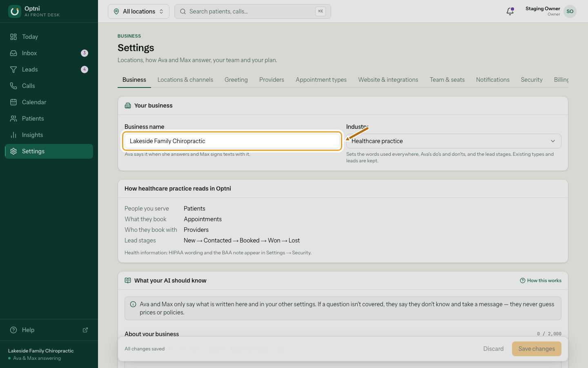Open the Providers tab
The image size is (588, 368).
click(272, 80)
